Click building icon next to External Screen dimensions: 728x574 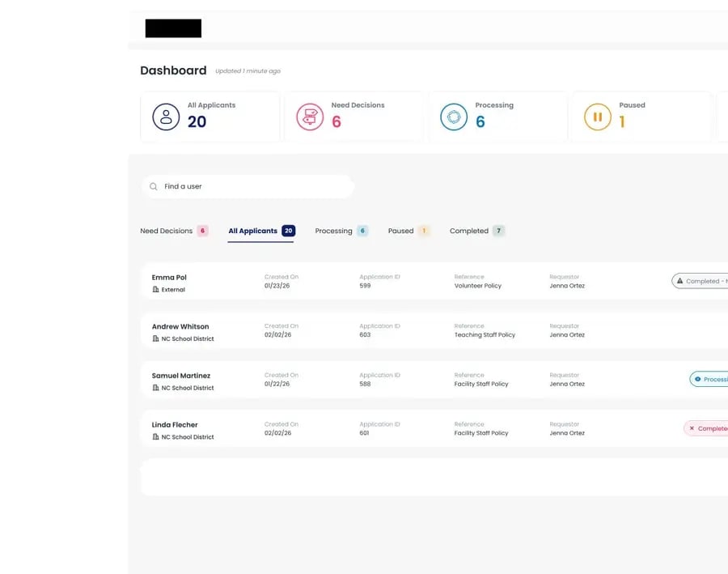[155, 290]
